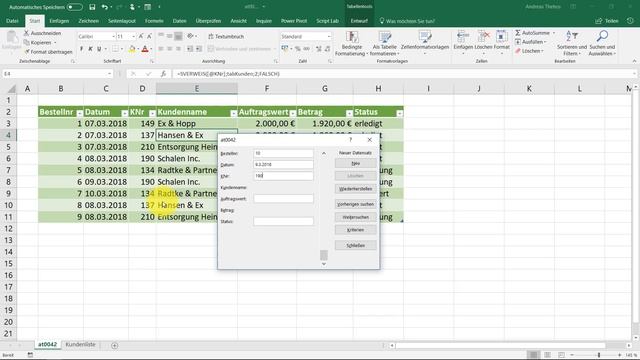Select cell containing 'Ex & Hopp'

[x=197, y=123]
